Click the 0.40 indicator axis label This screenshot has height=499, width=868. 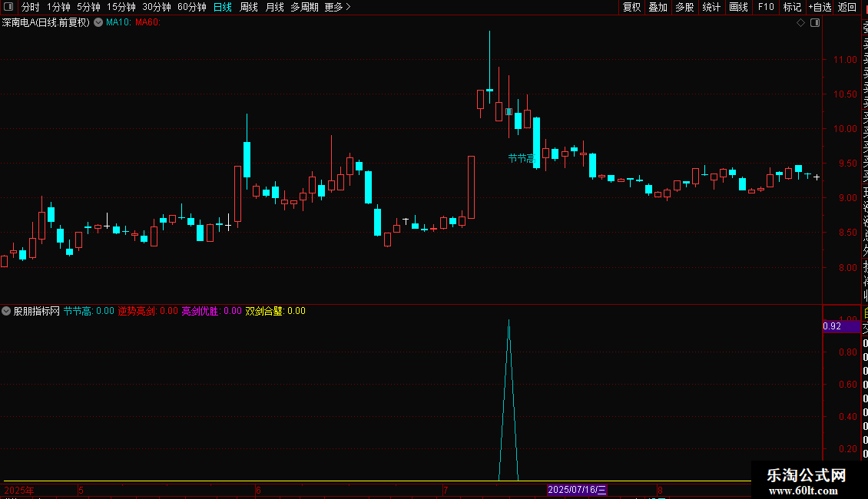click(x=847, y=417)
